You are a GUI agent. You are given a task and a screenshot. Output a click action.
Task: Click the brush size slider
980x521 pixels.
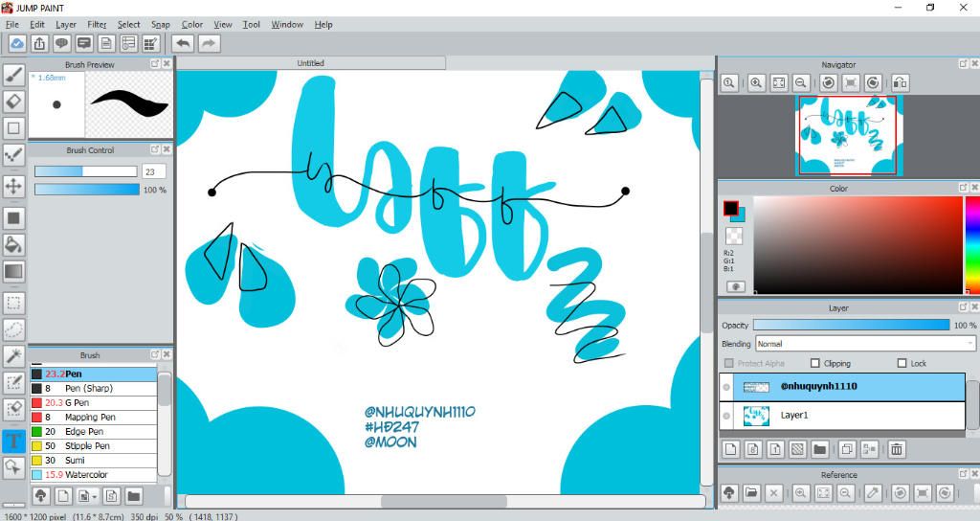point(85,171)
